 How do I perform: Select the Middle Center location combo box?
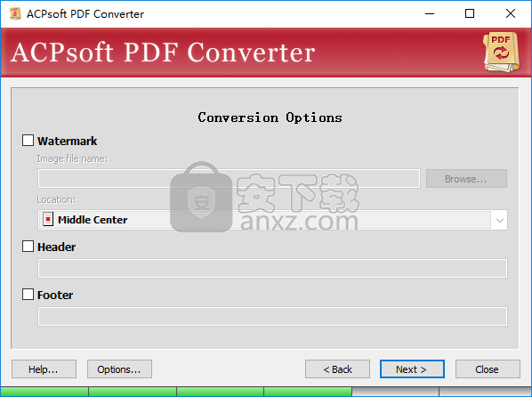coord(272,220)
